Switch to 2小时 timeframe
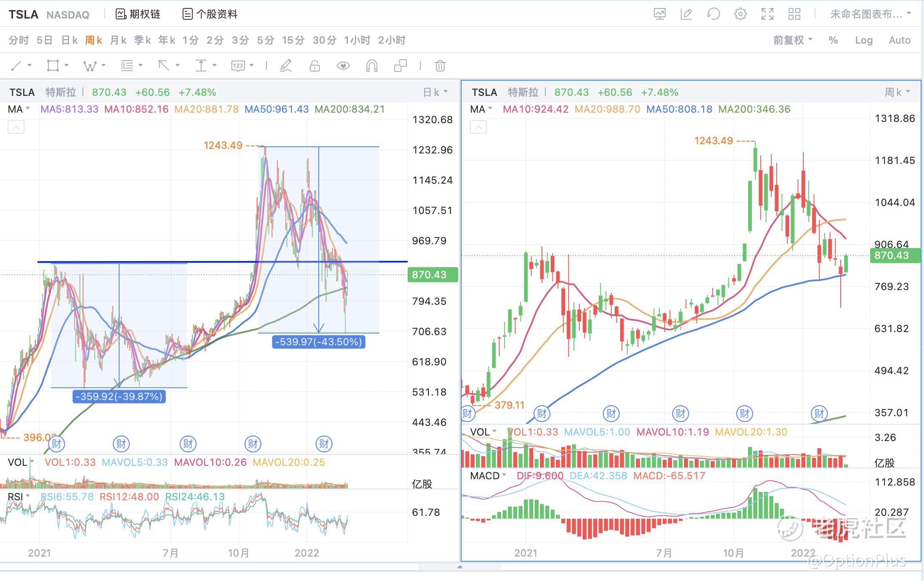Viewport: 924px width, 581px height. (392, 40)
